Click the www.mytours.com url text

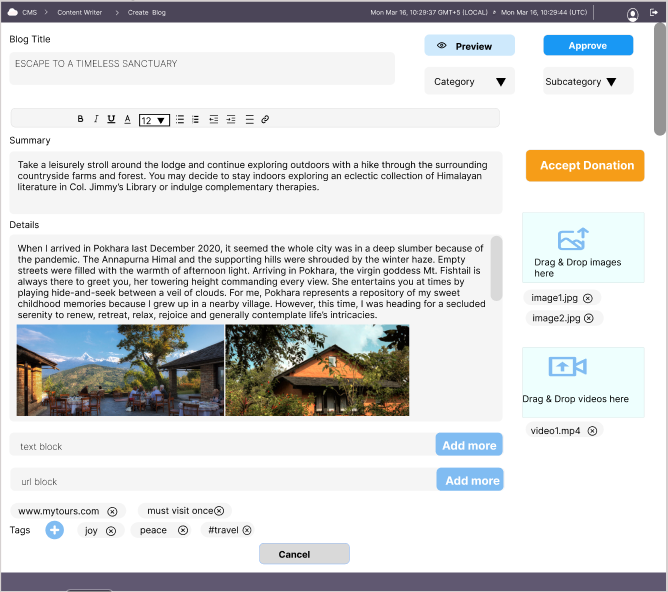(59, 511)
